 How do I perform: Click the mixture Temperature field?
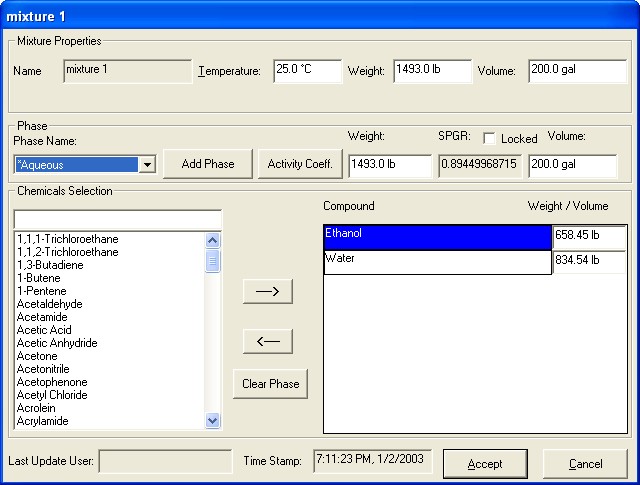click(x=307, y=71)
